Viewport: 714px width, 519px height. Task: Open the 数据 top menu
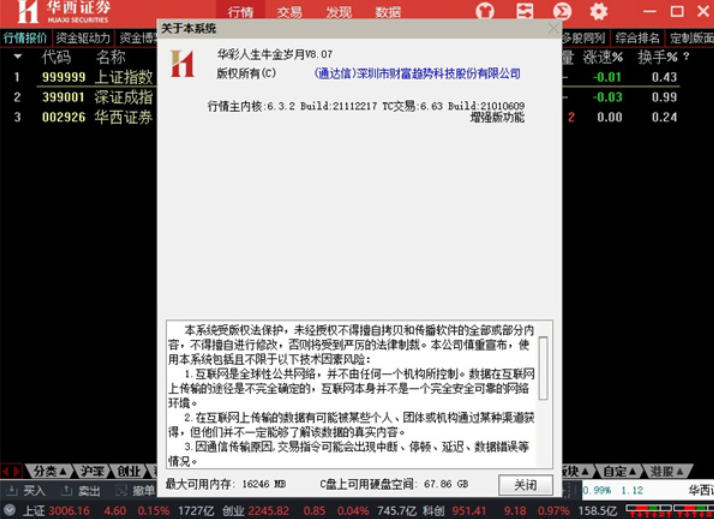coord(388,12)
